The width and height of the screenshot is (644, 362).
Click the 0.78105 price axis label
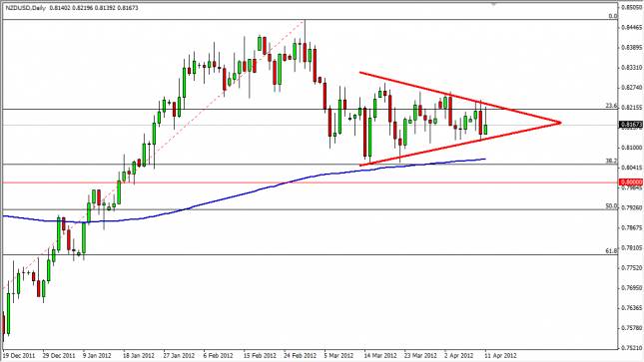pos(632,248)
